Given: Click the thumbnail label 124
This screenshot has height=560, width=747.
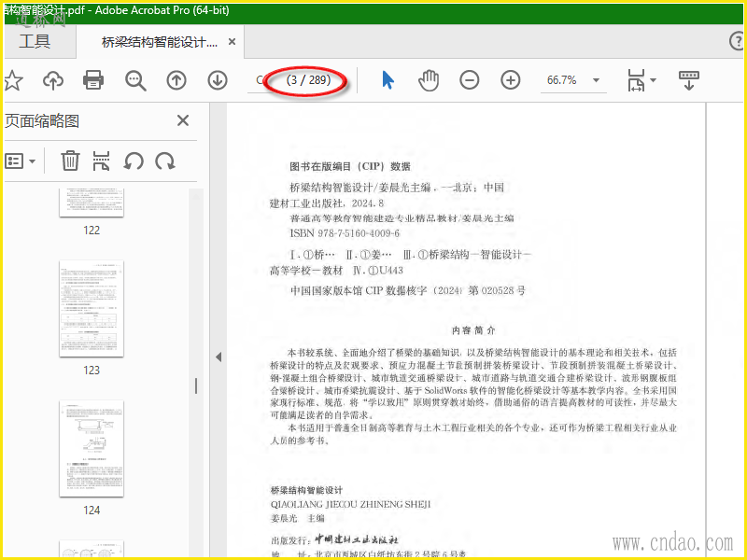Looking at the screenshot, I should click(92, 510).
